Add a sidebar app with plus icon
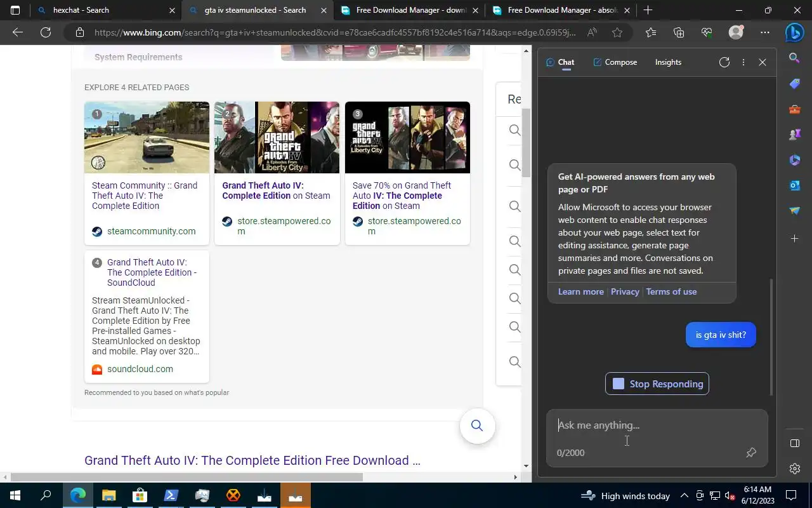 pos(794,239)
